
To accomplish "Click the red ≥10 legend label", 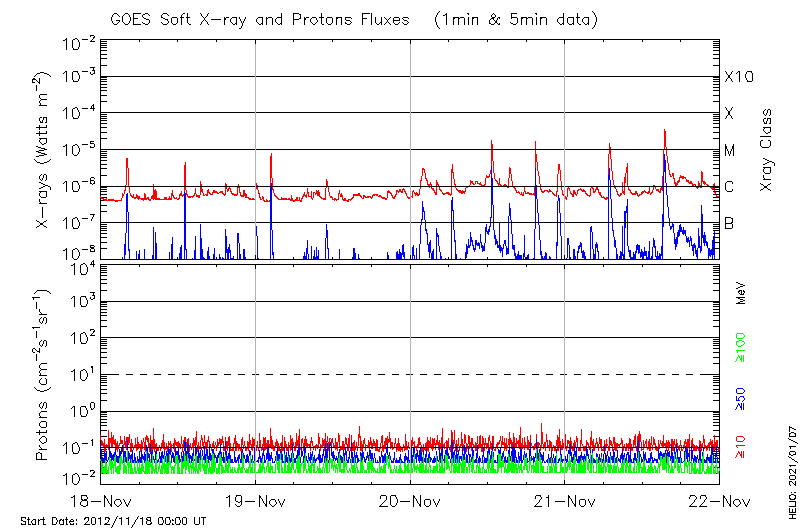I will point(741,446).
